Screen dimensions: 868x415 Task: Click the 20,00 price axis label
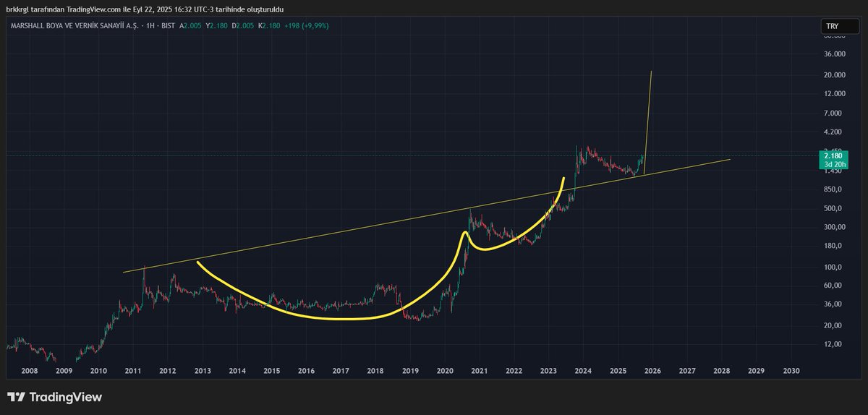pyautogui.click(x=834, y=325)
